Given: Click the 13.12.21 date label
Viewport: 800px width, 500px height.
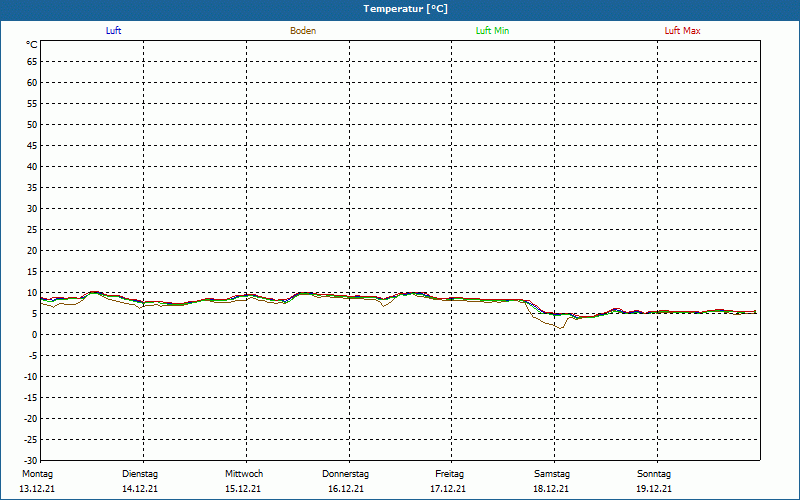Looking at the screenshot, I should click(x=37, y=489).
